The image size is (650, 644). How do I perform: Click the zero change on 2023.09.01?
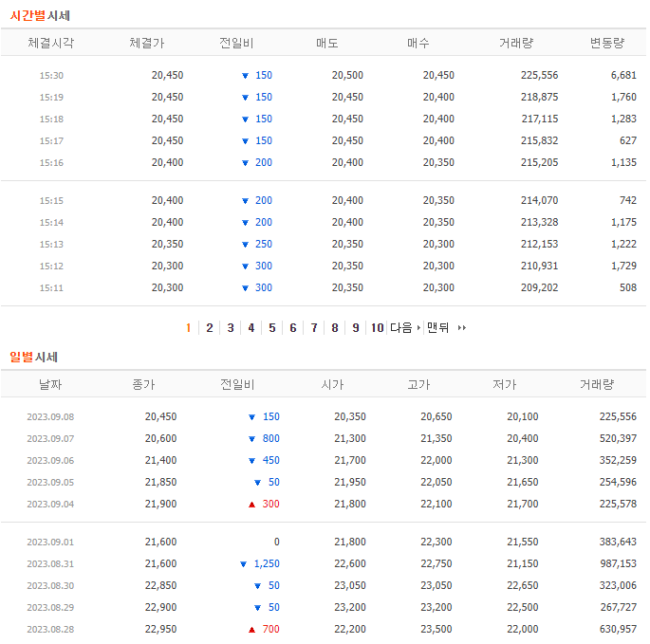coord(276,543)
